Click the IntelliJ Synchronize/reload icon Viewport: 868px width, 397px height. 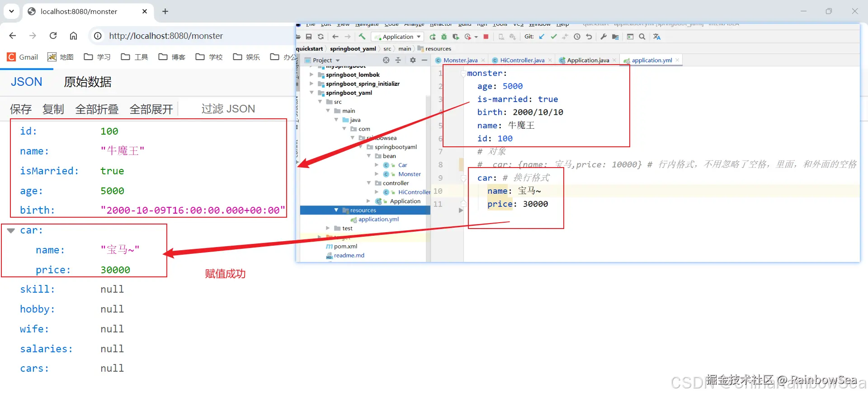pos(321,37)
